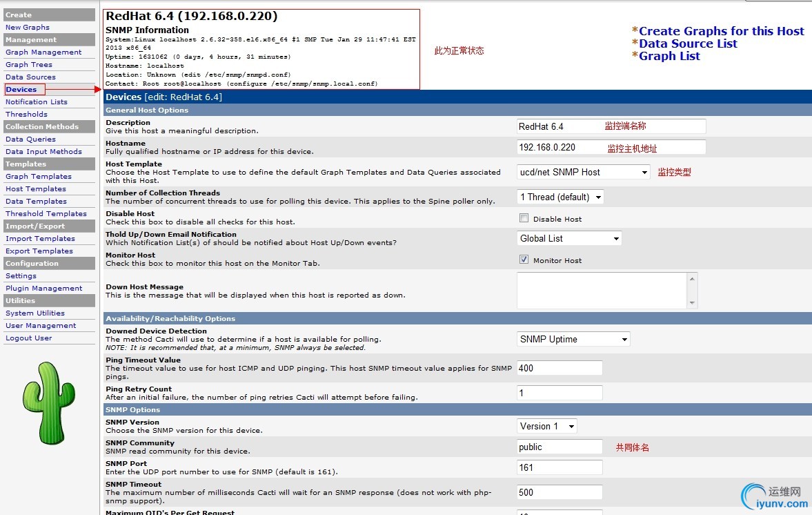Open Graph List link

pyautogui.click(x=669, y=56)
